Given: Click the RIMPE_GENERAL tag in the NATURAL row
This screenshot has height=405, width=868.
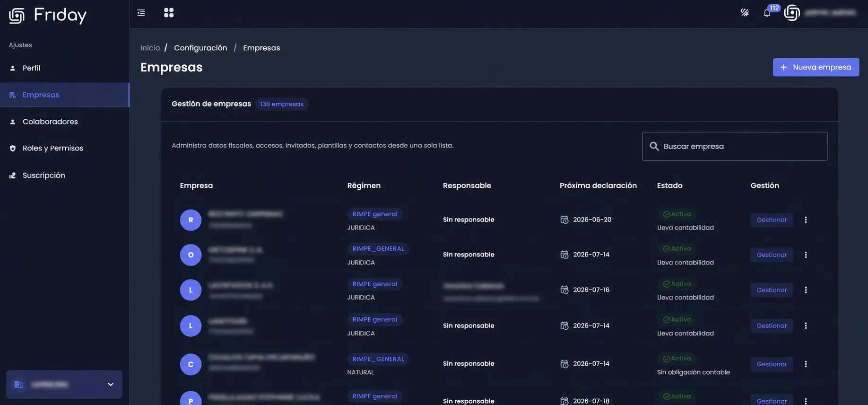Looking at the screenshot, I should pos(378,359).
